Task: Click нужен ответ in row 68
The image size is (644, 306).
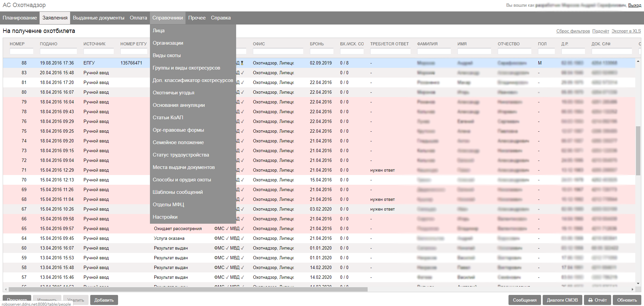Action: point(382,200)
